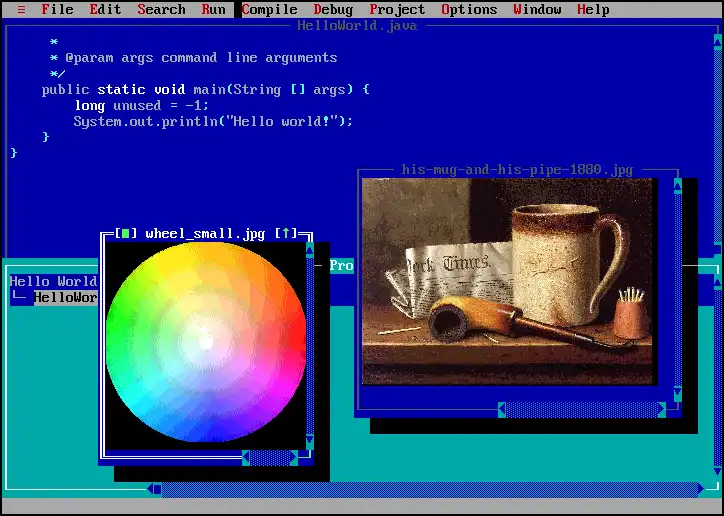Click the System.out.println code line

[x=213, y=122]
